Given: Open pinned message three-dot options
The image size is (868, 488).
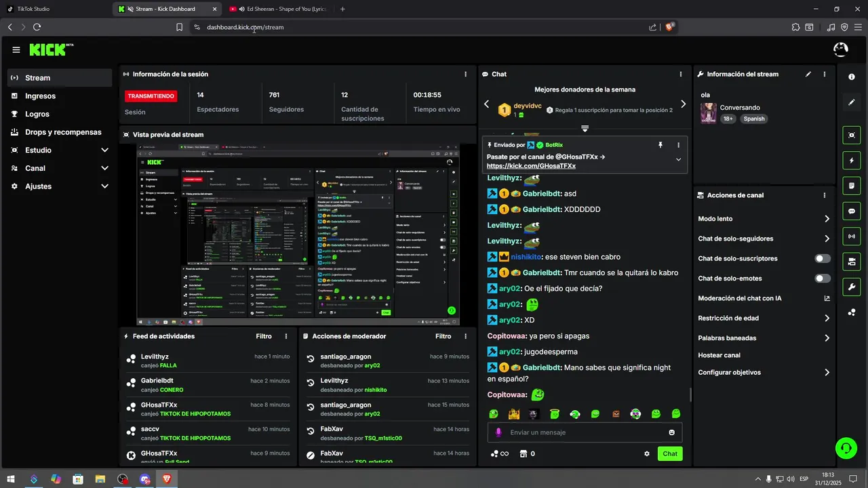Looking at the screenshot, I should [x=678, y=145].
